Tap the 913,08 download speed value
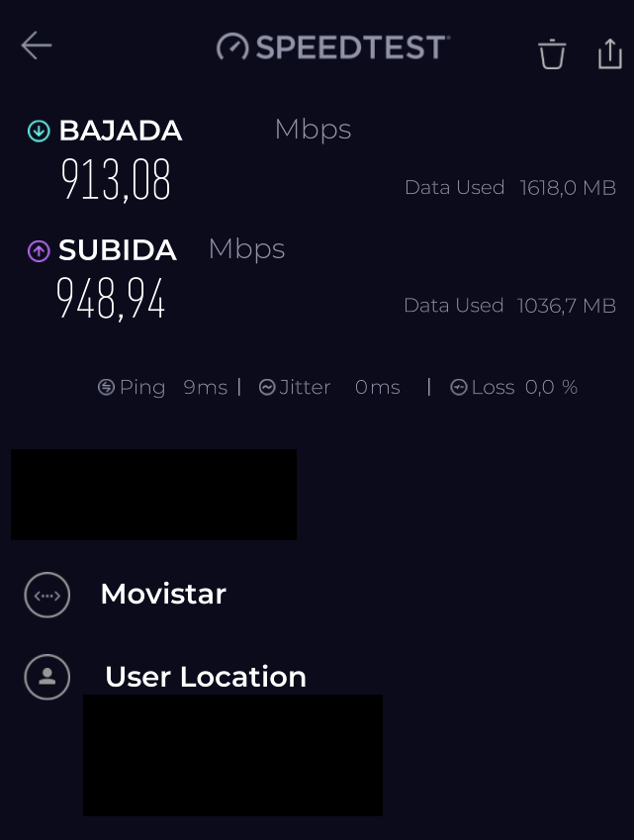The width and height of the screenshot is (634, 840). tap(116, 180)
